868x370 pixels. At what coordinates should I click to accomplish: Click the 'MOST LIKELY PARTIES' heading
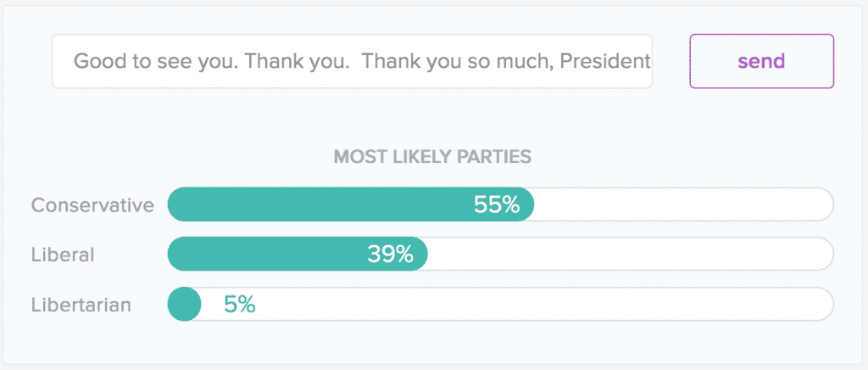432,156
